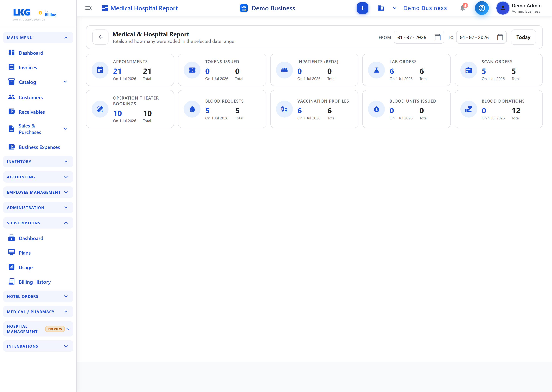Click the notification bell icon
The width and height of the screenshot is (552, 392).
pos(462,8)
